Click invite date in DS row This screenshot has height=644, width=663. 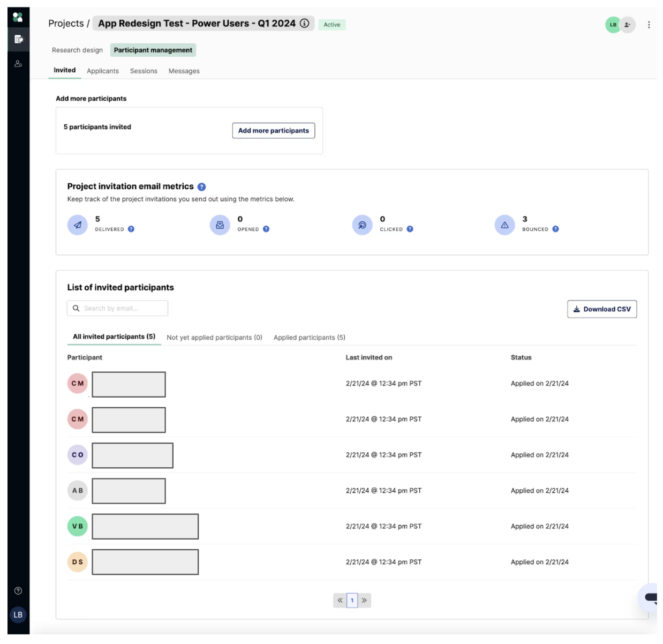(383, 562)
